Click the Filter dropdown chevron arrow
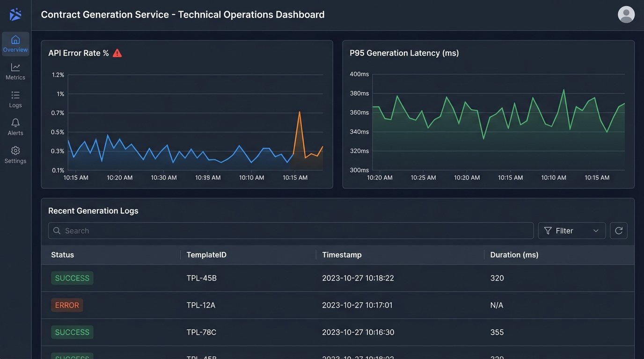This screenshot has width=644, height=359. click(596, 231)
